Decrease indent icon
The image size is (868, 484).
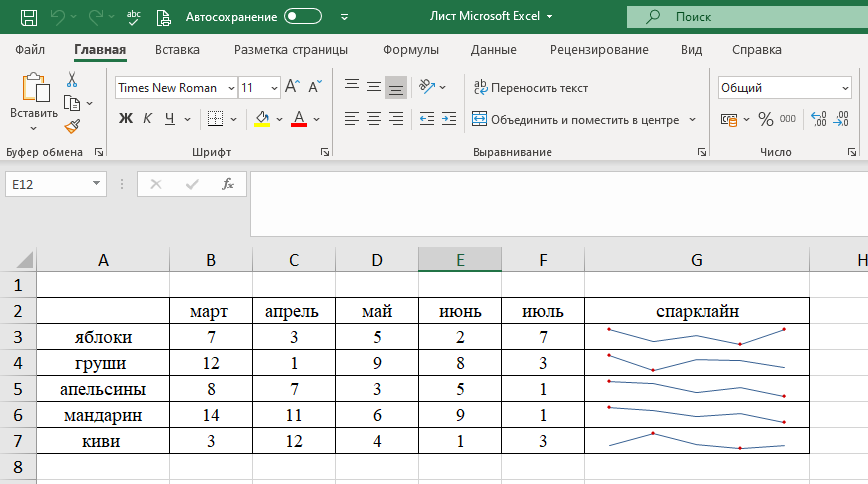pyautogui.click(x=427, y=119)
